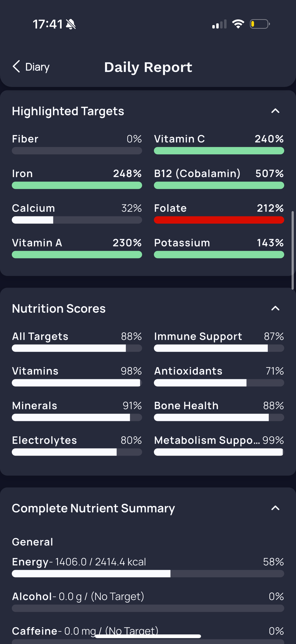
Task: Tap the Alcohol nutrient row
Action: [x=148, y=602]
